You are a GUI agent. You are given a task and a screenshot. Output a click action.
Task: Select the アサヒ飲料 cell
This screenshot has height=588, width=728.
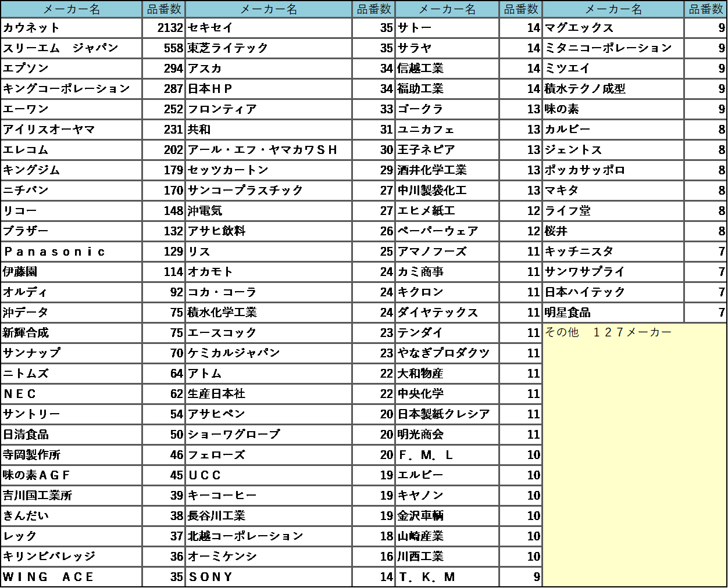tap(269, 231)
